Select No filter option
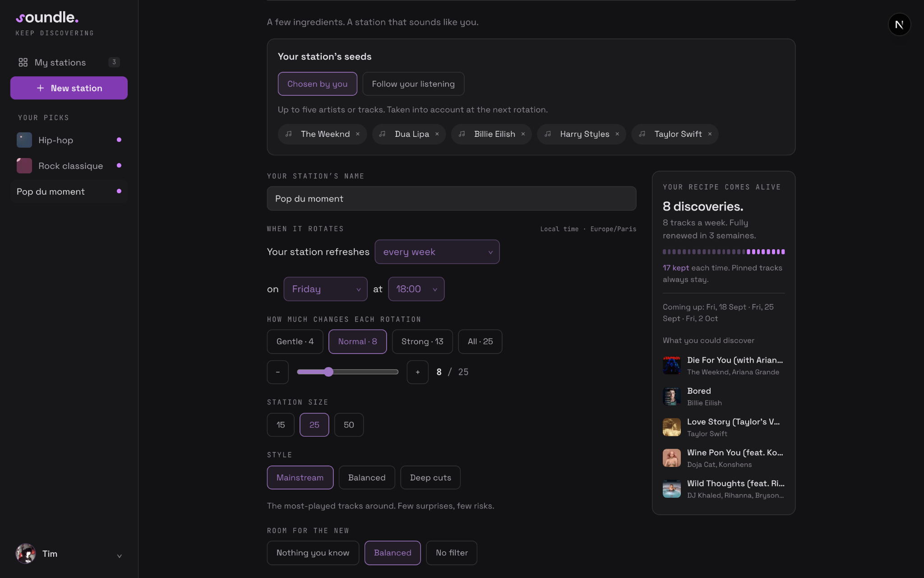The width and height of the screenshot is (924, 578). click(452, 553)
